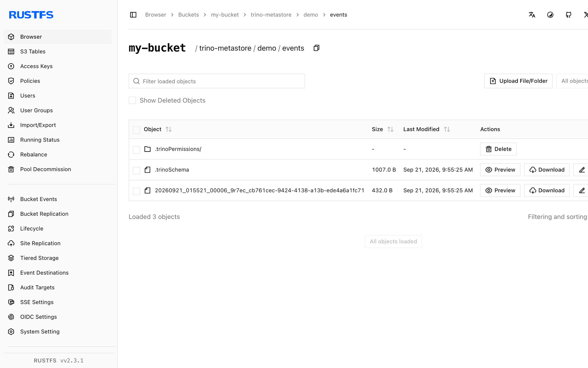This screenshot has height=368, width=588.
Task: Open the GitHub icon link
Action: tap(568, 15)
